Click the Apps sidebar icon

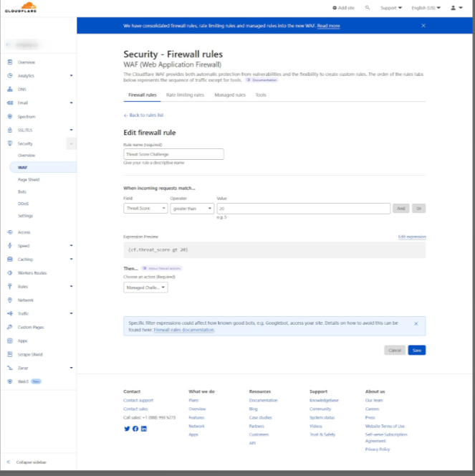(10, 341)
